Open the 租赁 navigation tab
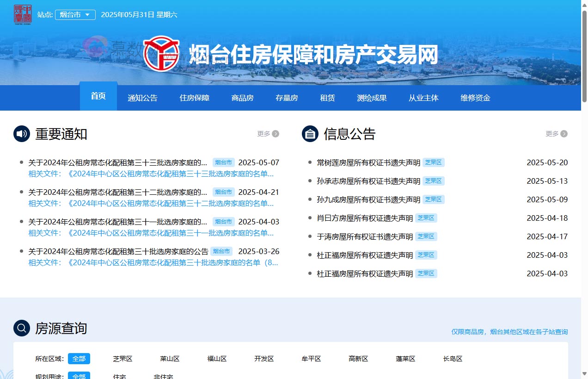588x379 pixels. click(x=327, y=98)
